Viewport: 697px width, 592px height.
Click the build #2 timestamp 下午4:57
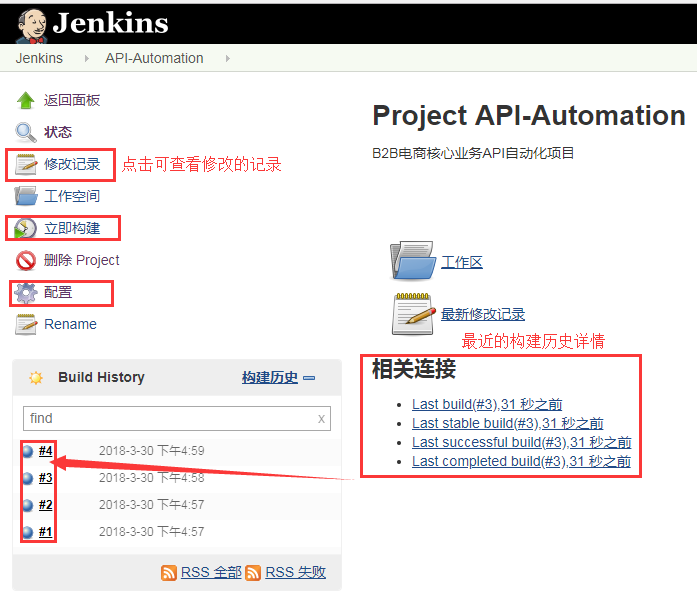(x=152, y=505)
